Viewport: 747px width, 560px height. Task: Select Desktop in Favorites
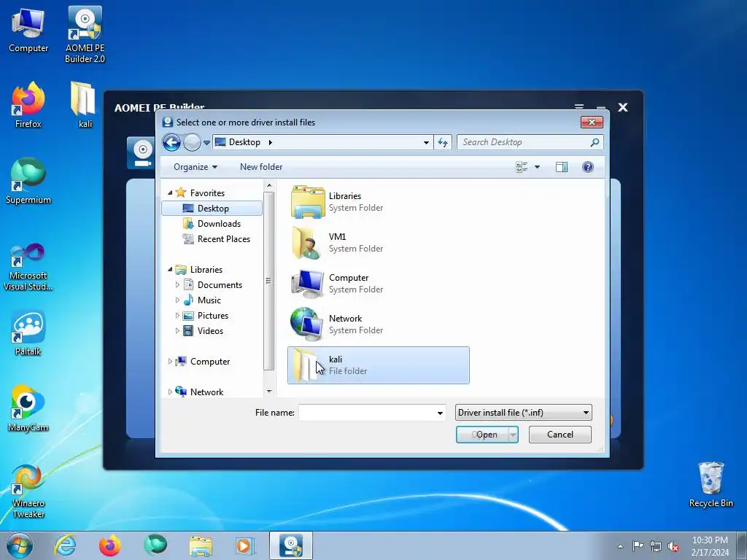pyautogui.click(x=212, y=209)
